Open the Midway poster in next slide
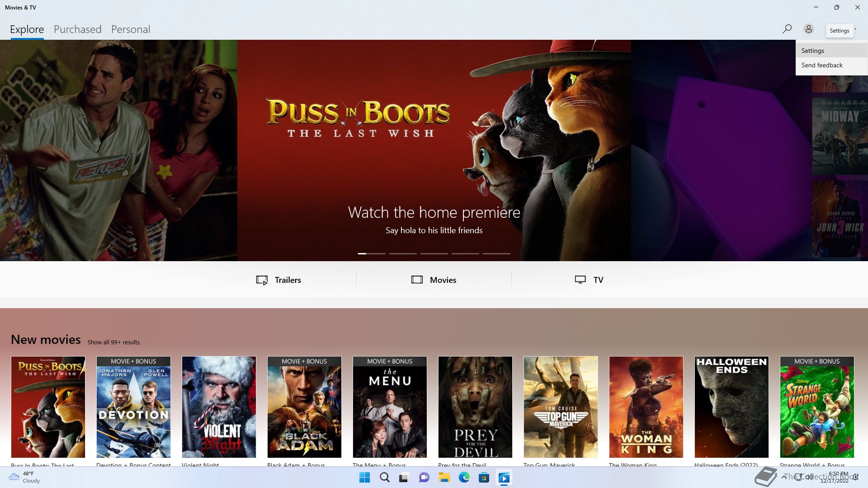868x488 pixels. coord(840,136)
